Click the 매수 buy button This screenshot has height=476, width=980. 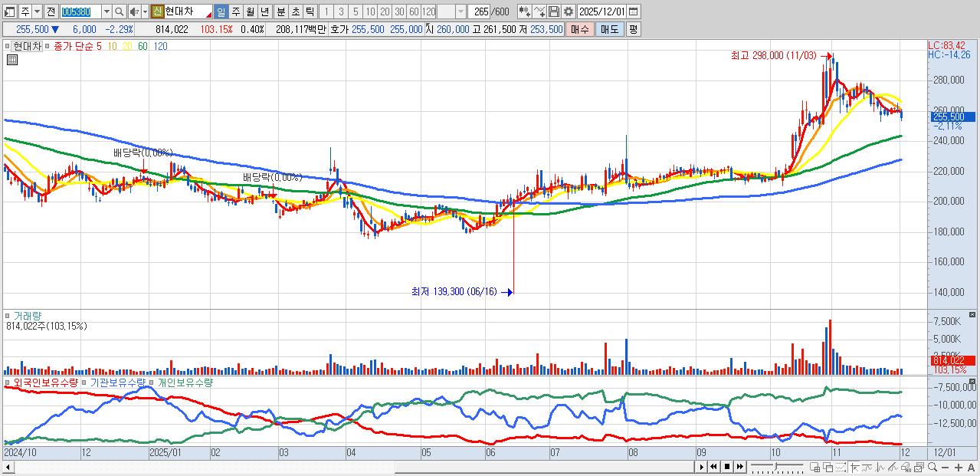click(580, 29)
